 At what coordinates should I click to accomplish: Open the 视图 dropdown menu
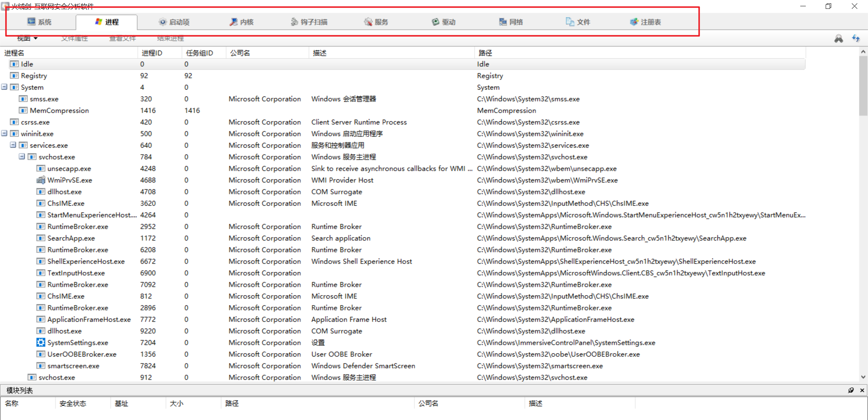(x=27, y=38)
